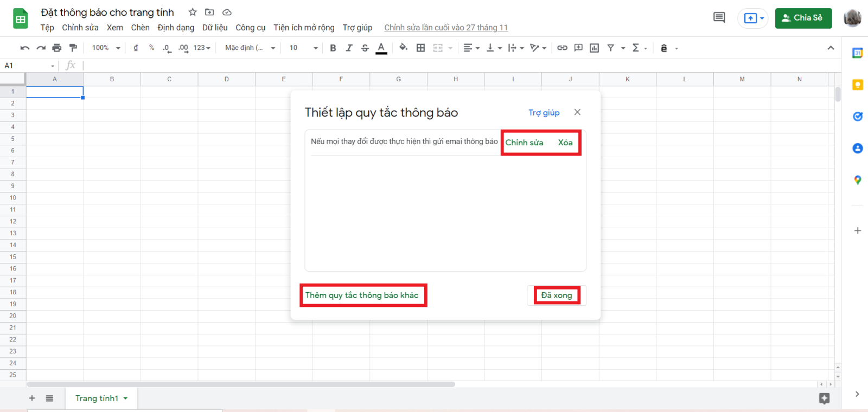The image size is (868, 412).
Task: Click the Đã xong button
Action: tap(557, 295)
